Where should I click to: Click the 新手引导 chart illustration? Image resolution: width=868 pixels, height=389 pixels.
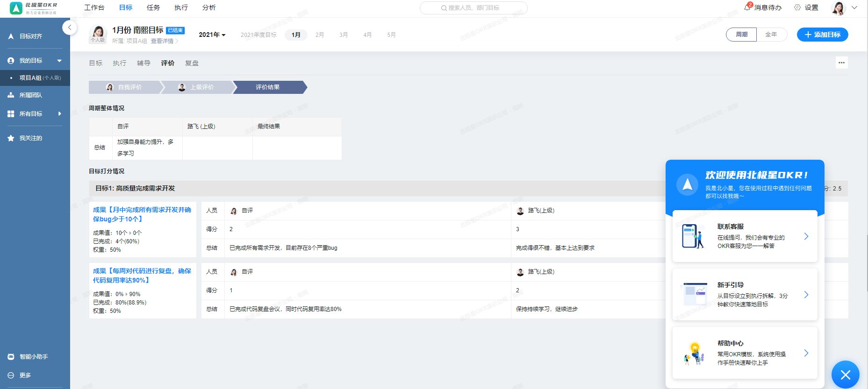pos(695,294)
